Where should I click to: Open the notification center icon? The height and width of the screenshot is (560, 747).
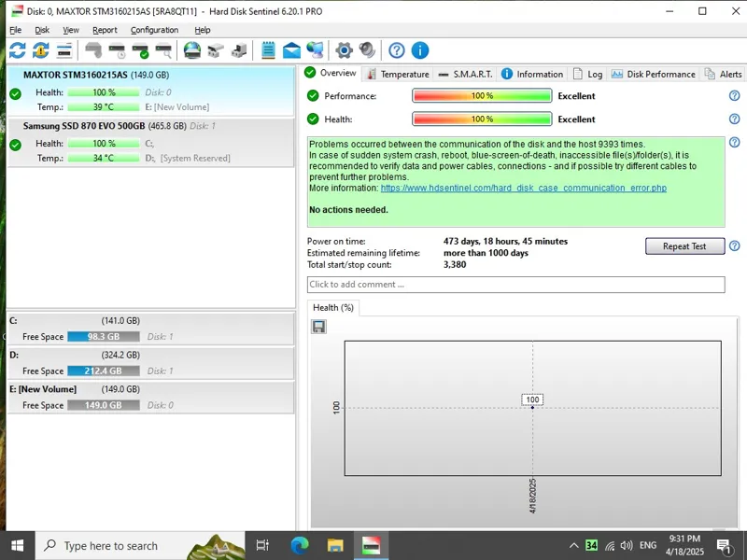[725, 546]
